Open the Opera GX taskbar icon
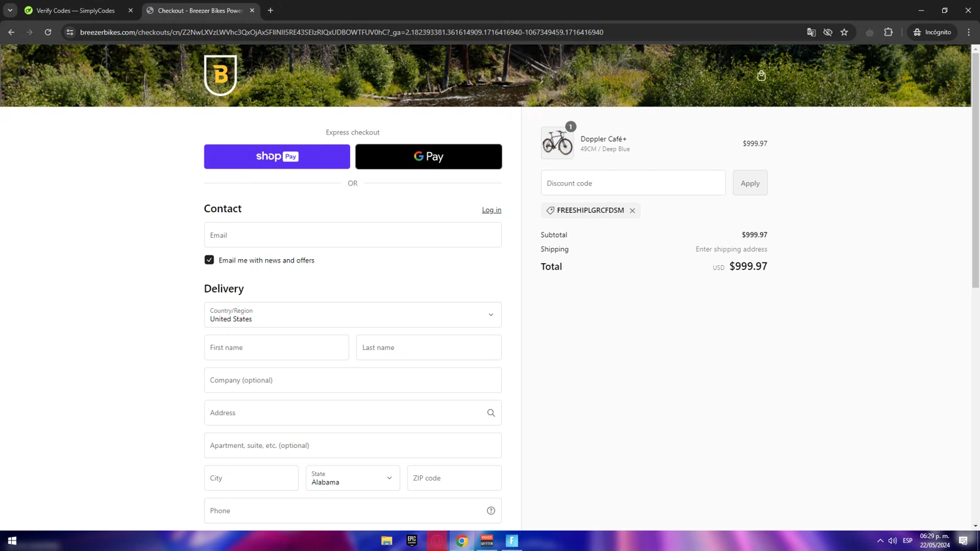This screenshot has width=980, height=551. click(x=436, y=541)
